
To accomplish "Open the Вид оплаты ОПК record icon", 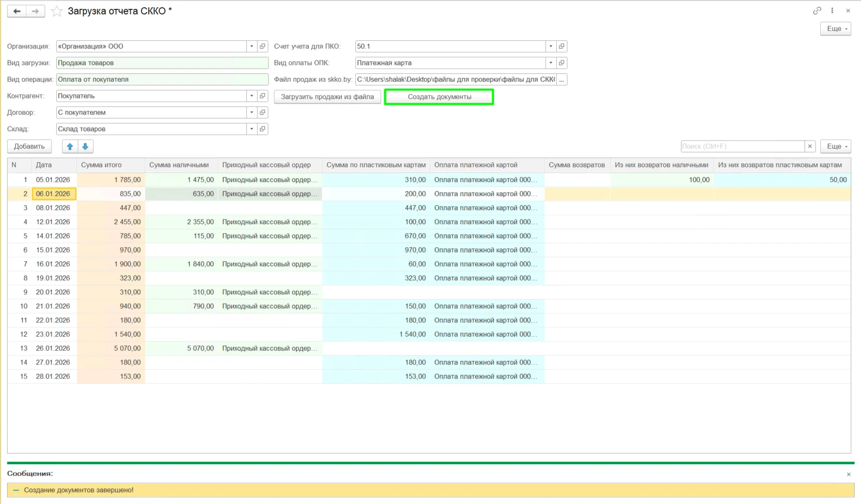I will (x=561, y=63).
